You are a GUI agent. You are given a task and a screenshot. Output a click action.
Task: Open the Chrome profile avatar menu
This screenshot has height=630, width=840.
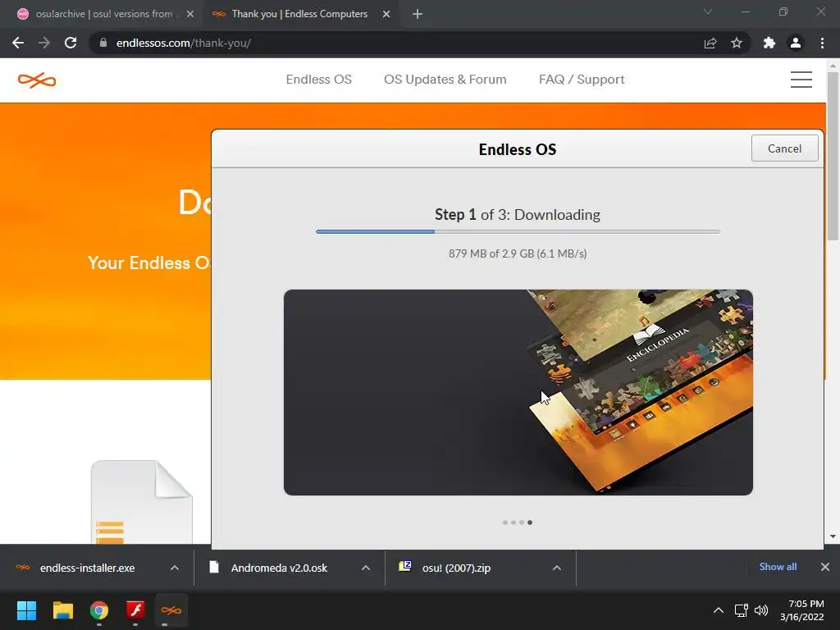click(796, 43)
